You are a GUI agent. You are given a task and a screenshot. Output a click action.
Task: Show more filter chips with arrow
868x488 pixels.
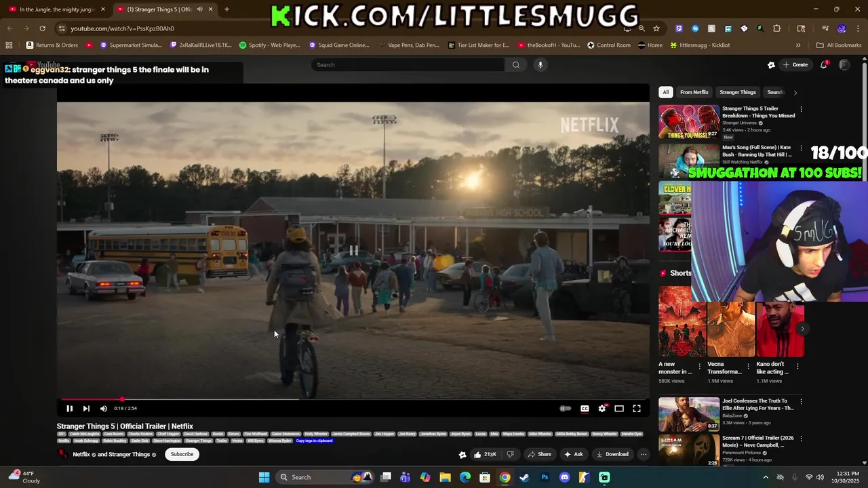pos(795,92)
